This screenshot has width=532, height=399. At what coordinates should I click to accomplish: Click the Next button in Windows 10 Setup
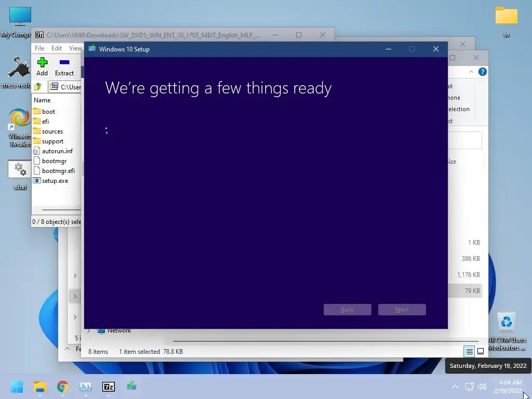[402, 310]
